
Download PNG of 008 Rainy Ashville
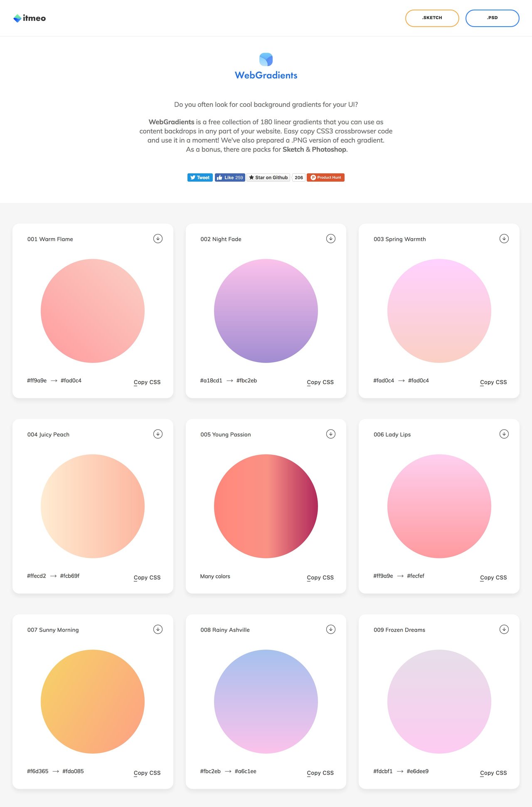tap(331, 629)
